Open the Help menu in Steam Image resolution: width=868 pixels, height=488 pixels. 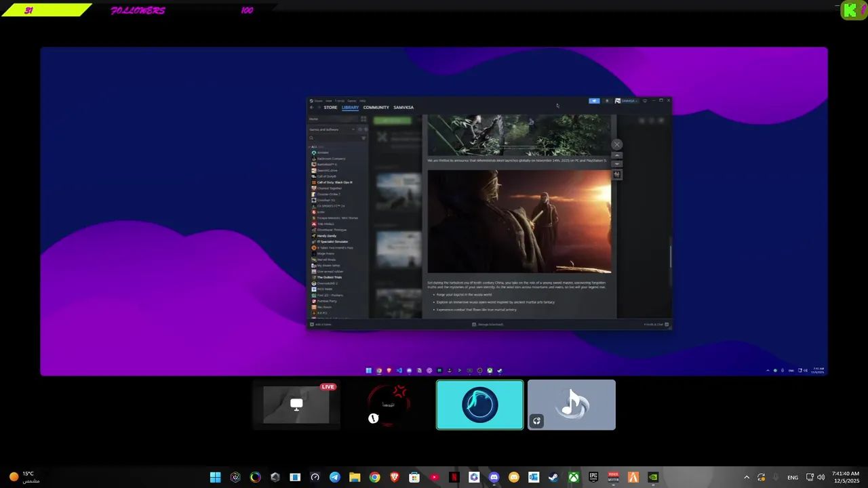pos(362,101)
